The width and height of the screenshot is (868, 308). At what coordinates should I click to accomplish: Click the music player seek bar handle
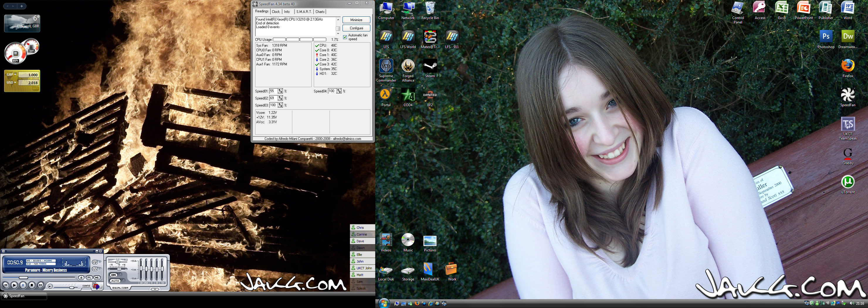23,278
